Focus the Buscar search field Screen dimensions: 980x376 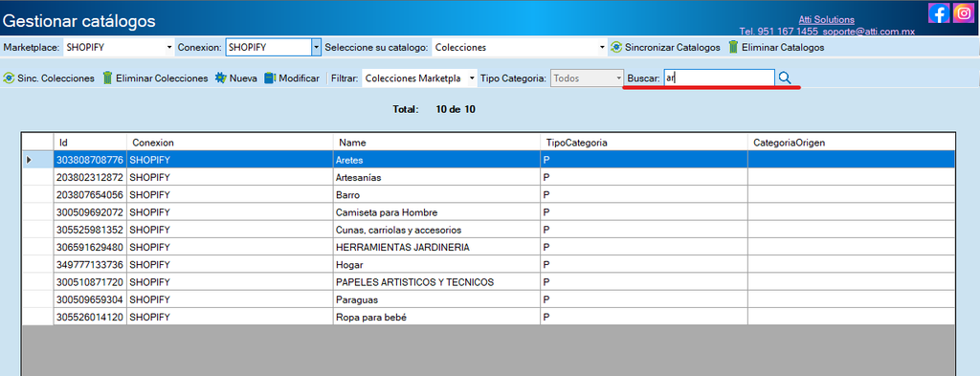pos(719,78)
